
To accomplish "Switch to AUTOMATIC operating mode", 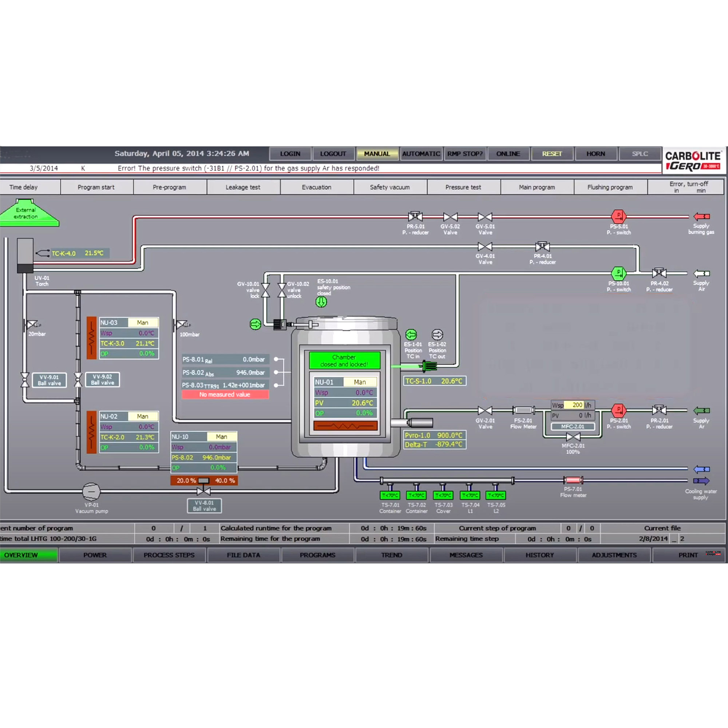I will 421,154.
